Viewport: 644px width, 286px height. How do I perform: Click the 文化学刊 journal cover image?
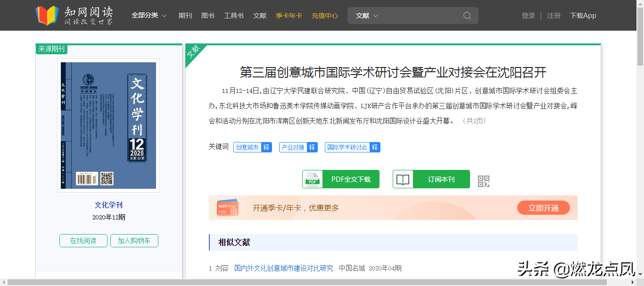tap(108, 125)
